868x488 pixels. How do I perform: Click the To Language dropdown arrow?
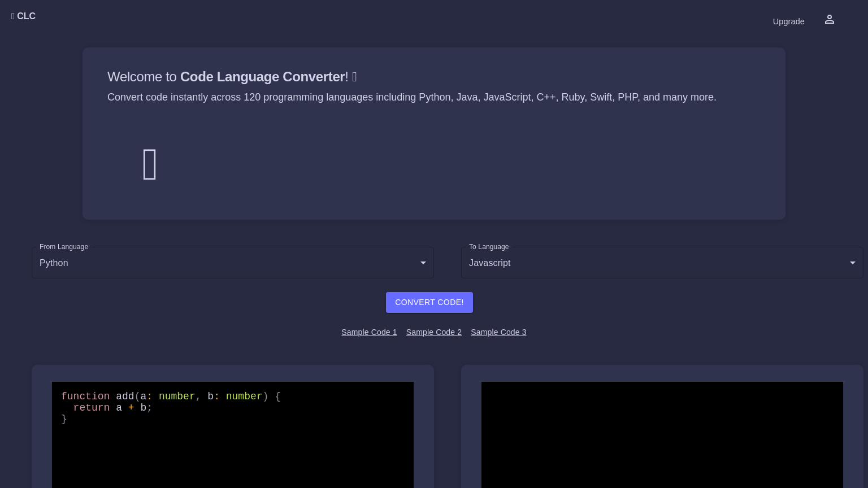coord(852,263)
